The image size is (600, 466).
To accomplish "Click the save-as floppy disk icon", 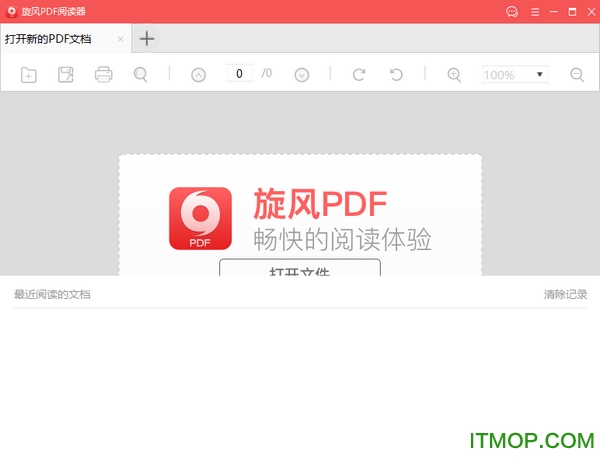I will (65, 75).
